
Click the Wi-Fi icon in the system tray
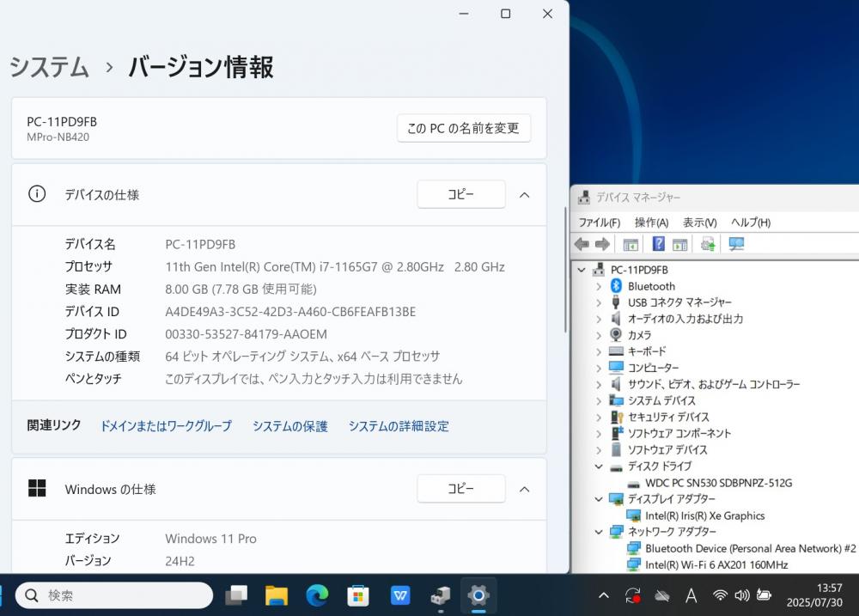[720, 595]
